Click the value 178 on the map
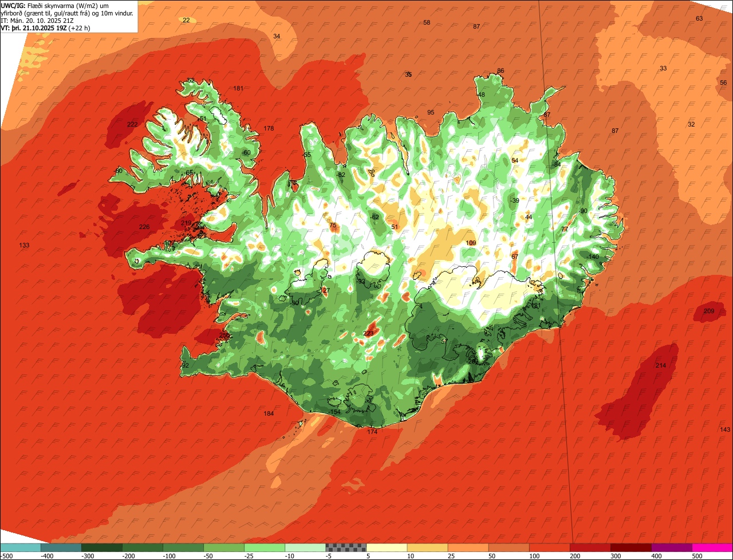The image size is (733, 560). coord(269,128)
